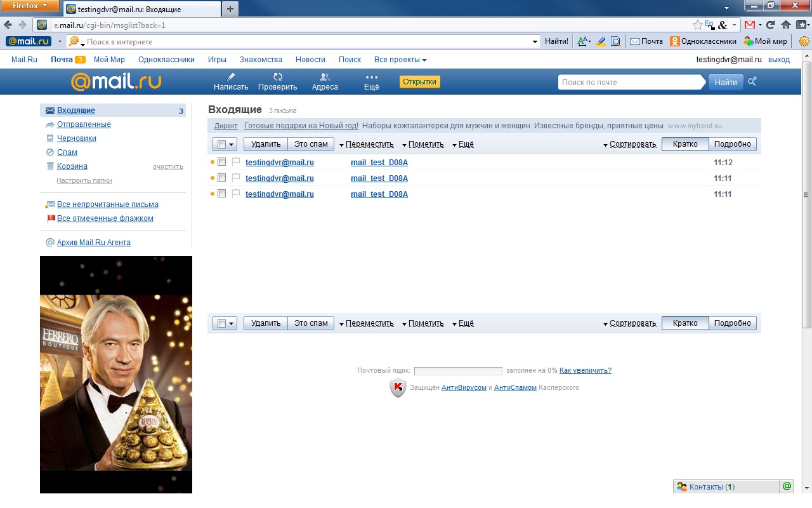The image size is (812, 508).
Task: Open Одноклассники in the portal navigation
Action: tap(166, 60)
